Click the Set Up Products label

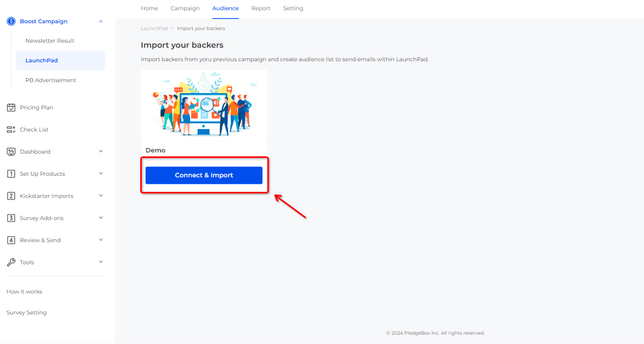pos(42,174)
